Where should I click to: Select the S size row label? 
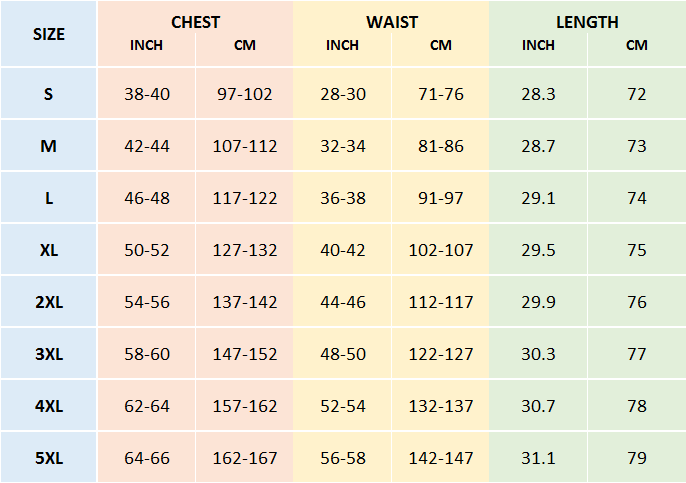48,94
